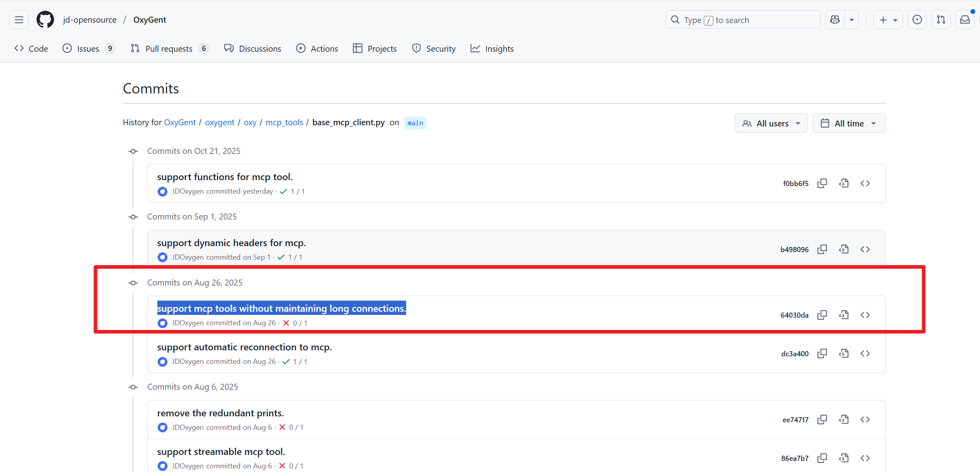Expand the All users filter dropdown
The width and height of the screenshot is (980, 472).
[771, 123]
